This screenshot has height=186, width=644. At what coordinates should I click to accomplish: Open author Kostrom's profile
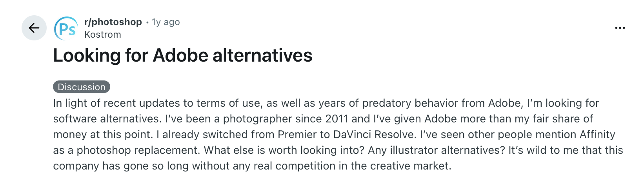pos(103,35)
